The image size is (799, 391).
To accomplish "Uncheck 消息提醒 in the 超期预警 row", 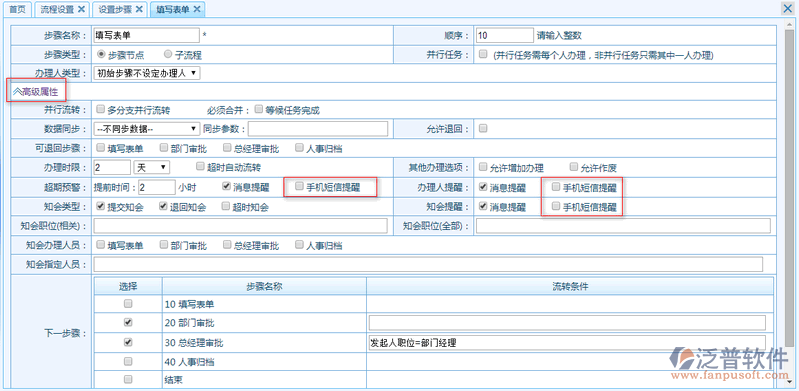I will (x=226, y=186).
